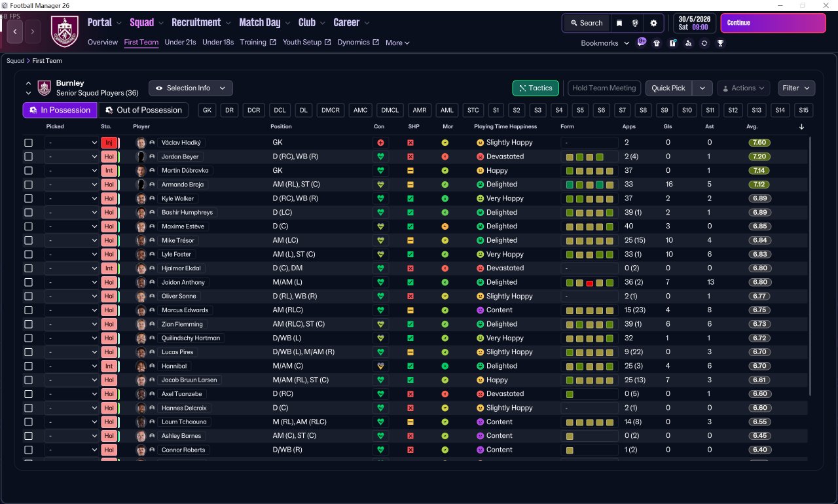Open the player search icon in bookmarks row

(688, 43)
